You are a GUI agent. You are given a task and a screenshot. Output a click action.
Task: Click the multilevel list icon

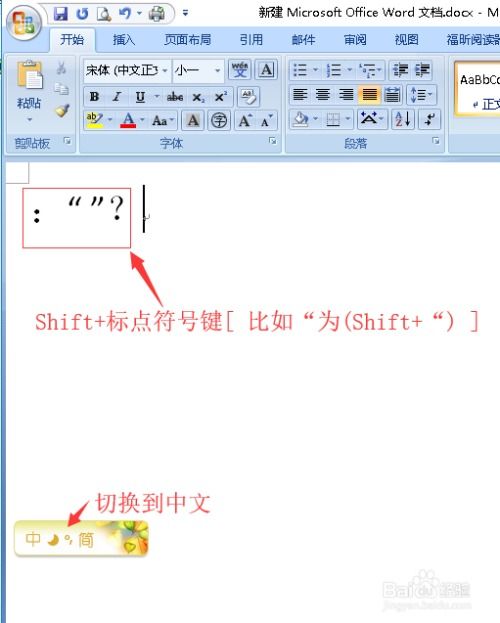pos(368,70)
